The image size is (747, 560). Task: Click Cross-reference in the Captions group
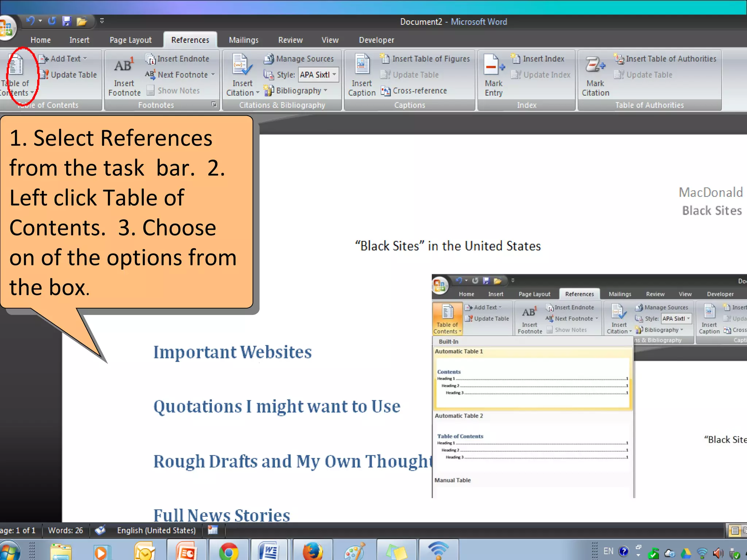coord(414,90)
